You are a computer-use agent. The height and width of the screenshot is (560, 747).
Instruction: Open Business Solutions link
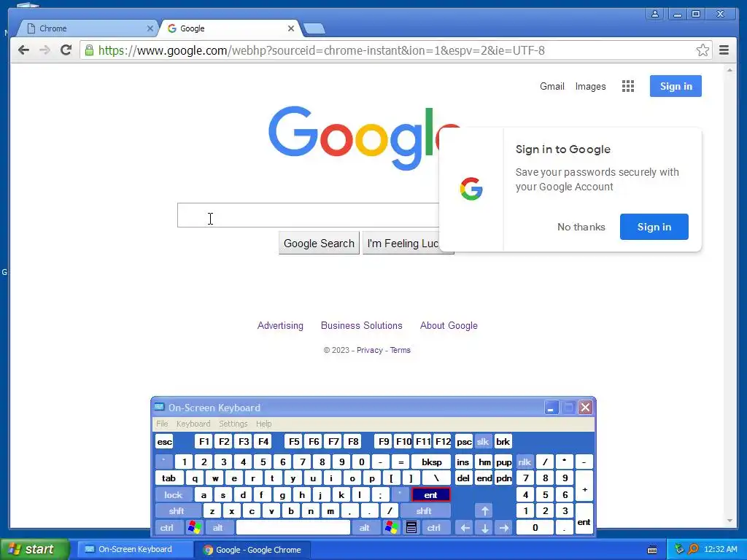coord(362,326)
